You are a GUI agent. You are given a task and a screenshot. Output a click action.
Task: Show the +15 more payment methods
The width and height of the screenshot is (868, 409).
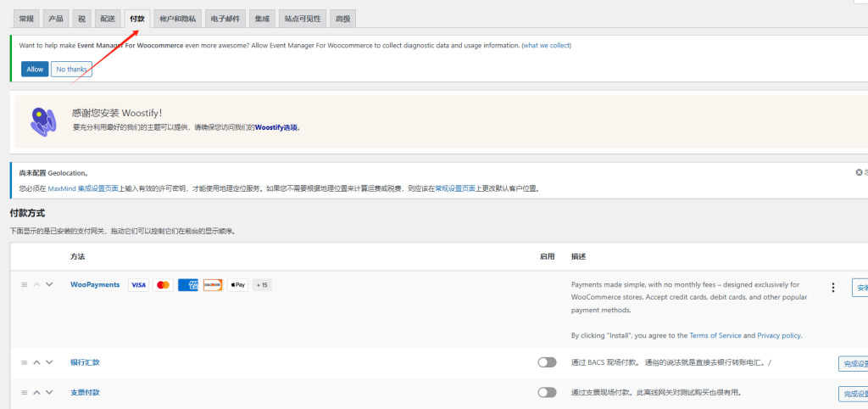click(x=262, y=285)
